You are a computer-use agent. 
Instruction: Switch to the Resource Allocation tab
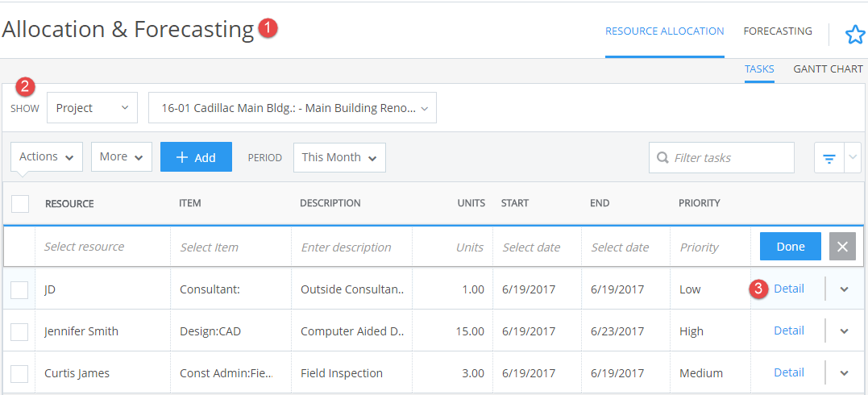(x=664, y=31)
